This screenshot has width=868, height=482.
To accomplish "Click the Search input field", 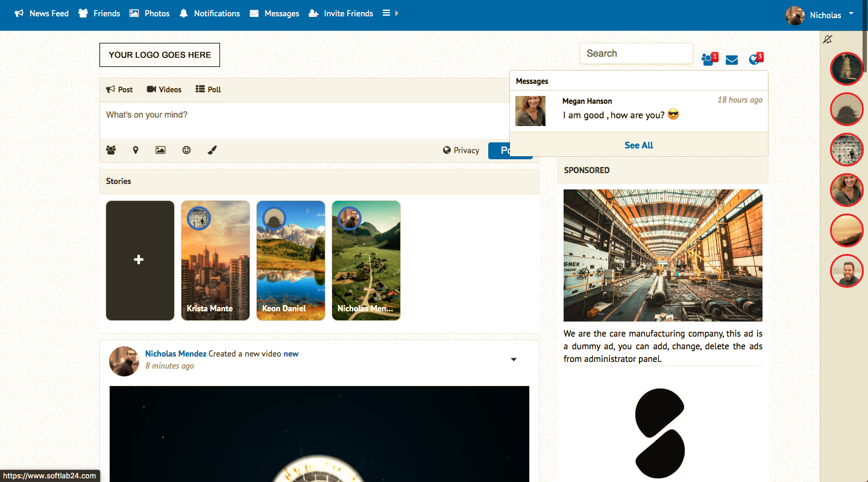I will click(636, 53).
